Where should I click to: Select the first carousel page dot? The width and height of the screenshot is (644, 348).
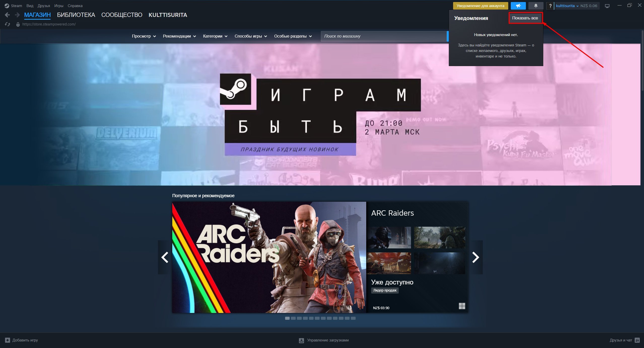pyautogui.click(x=287, y=318)
